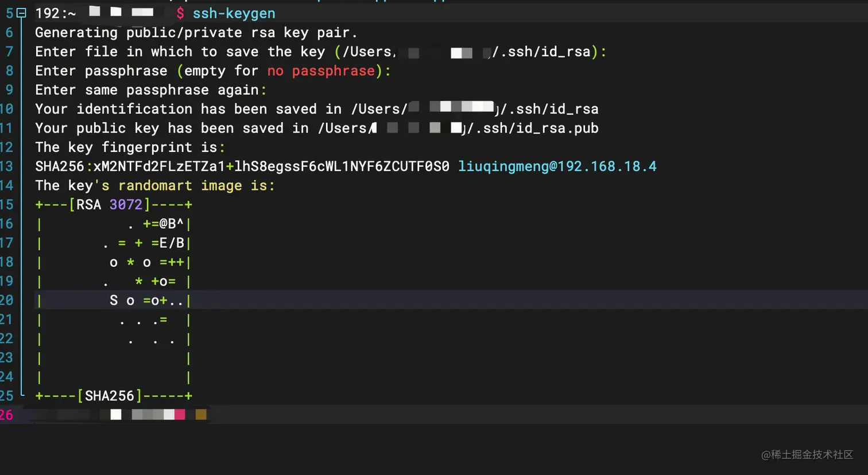Click 'The key fingerprint is:' line

click(130, 147)
